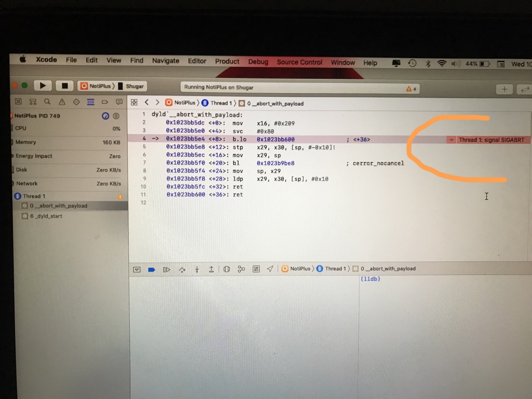Click Thread 1 in editor jump bar

click(217, 103)
